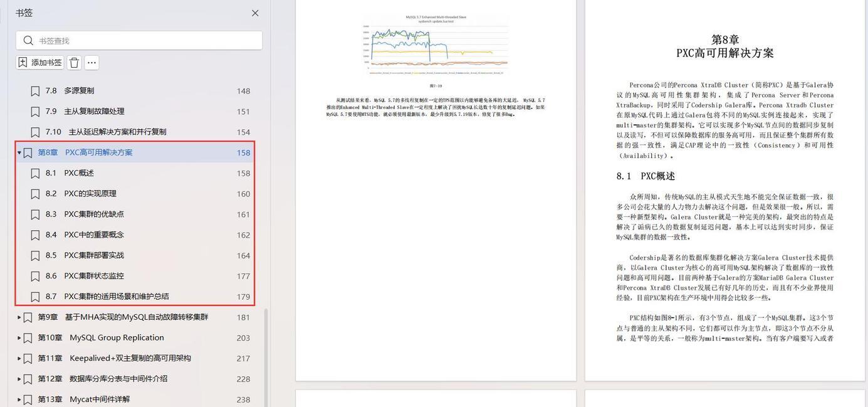The image size is (868, 407).
Task: Click bookmark icon beside 第12章
Action: 28,379
